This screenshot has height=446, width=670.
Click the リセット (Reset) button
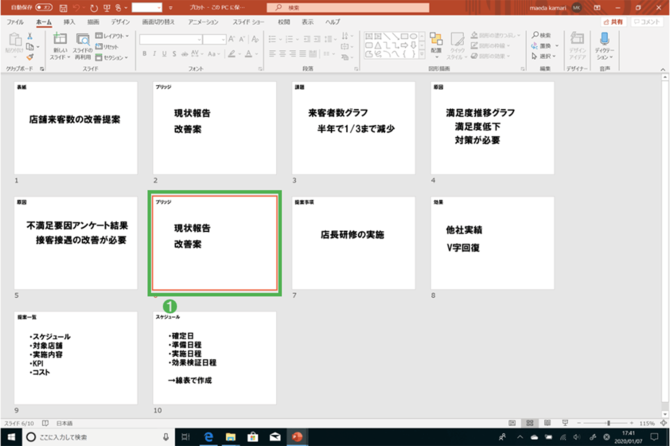(107, 47)
